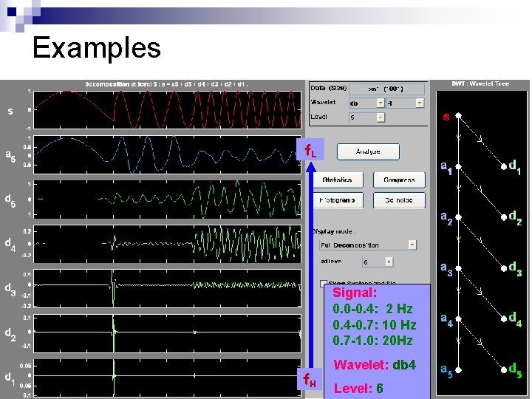Click the d1 detail plot
This screenshot has width=532, height=399.
coord(167,378)
